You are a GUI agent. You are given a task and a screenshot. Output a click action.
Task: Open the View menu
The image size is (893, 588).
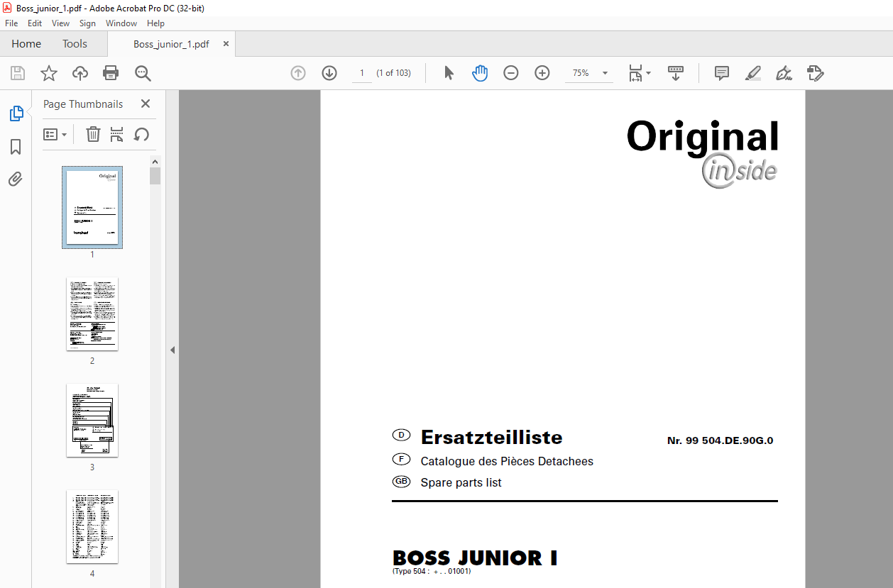[60, 23]
